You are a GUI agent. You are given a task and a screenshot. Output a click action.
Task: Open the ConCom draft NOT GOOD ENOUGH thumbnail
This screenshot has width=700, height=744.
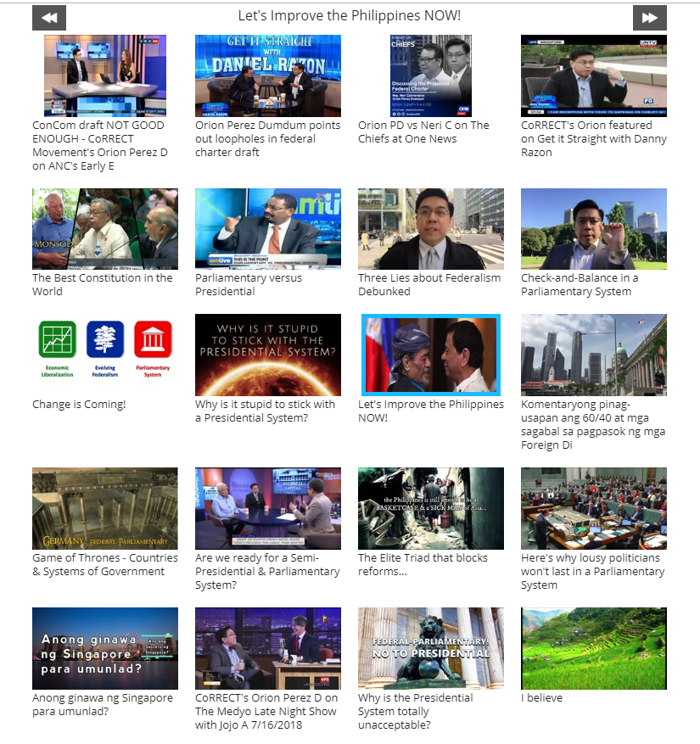click(105, 76)
